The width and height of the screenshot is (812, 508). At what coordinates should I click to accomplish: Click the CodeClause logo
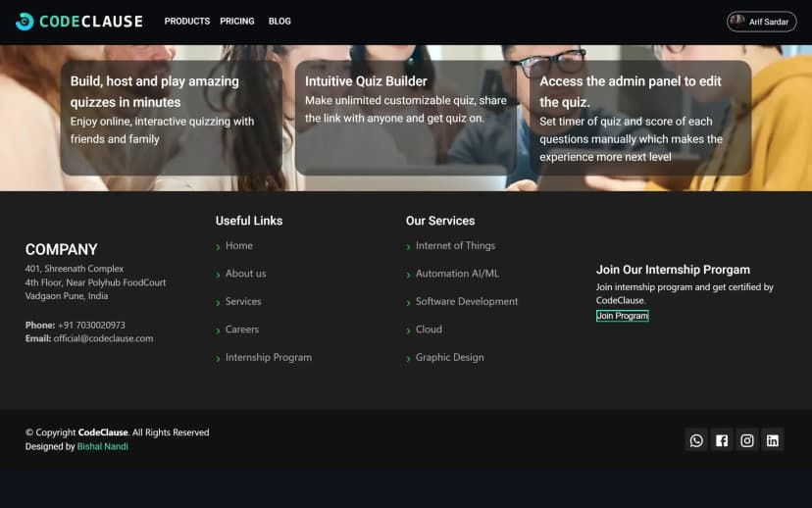(79, 22)
